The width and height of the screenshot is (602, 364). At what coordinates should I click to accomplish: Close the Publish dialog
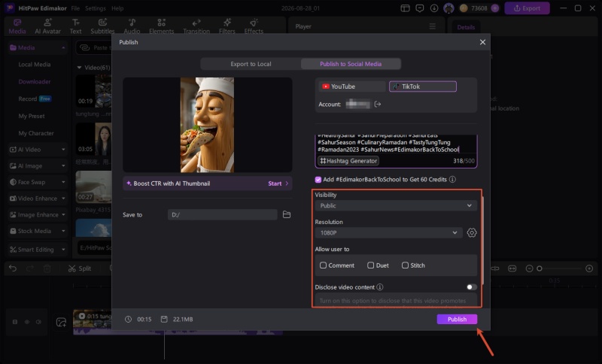tap(482, 42)
